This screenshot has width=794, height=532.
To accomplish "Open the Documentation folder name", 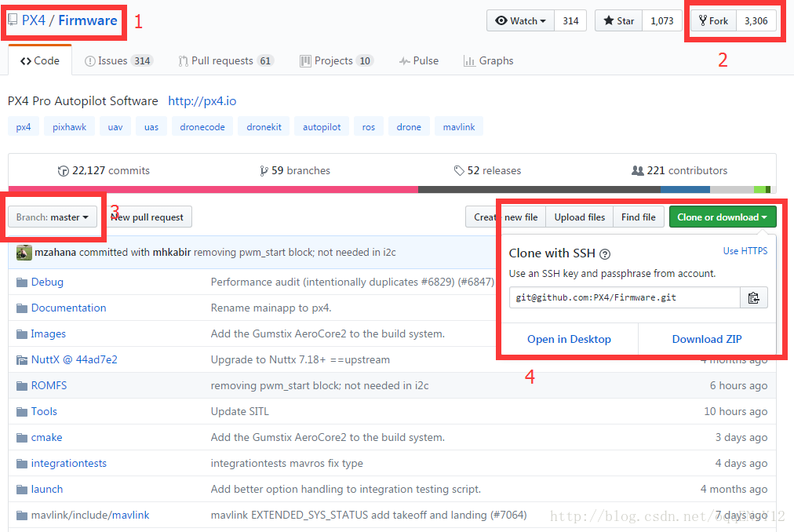I will pyautogui.click(x=69, y=308).
